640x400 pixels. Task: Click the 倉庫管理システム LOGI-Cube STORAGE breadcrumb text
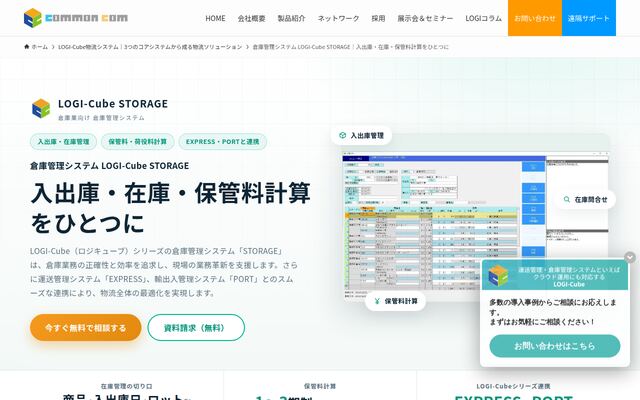[351, 47]
